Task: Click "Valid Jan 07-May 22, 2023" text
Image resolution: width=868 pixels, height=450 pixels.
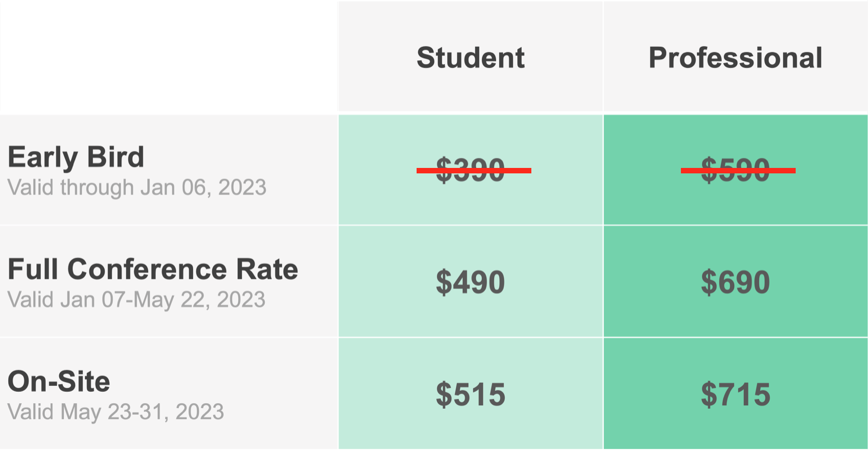Action: coord(137,300)
